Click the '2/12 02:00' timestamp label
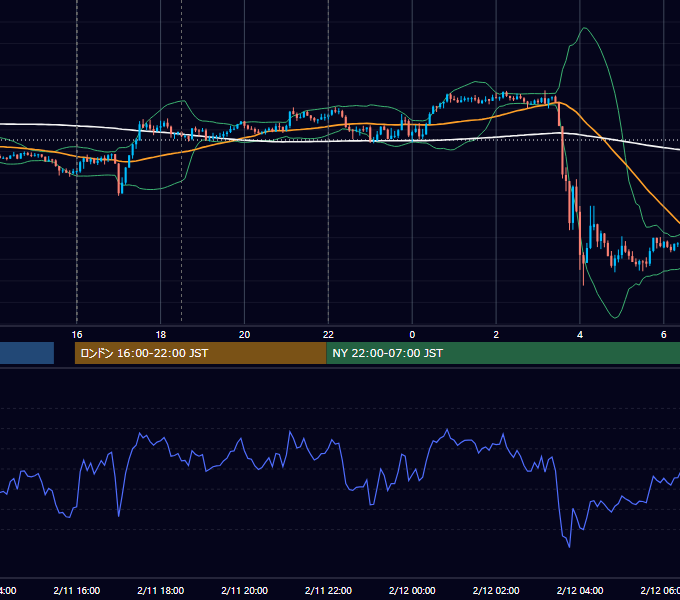This screenshot has height=600, width=680. click(496, 590)
